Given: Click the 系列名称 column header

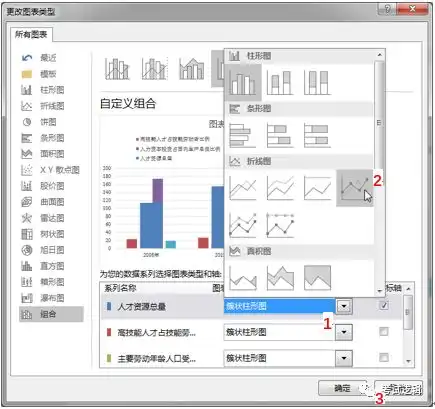Looking at the screenshot, I should [x=120, y=288].
